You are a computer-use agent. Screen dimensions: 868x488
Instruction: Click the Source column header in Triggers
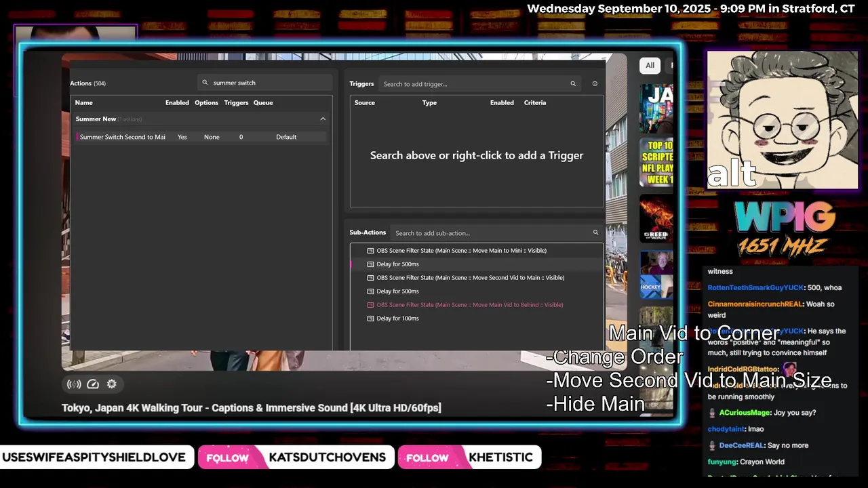point(365,103)
